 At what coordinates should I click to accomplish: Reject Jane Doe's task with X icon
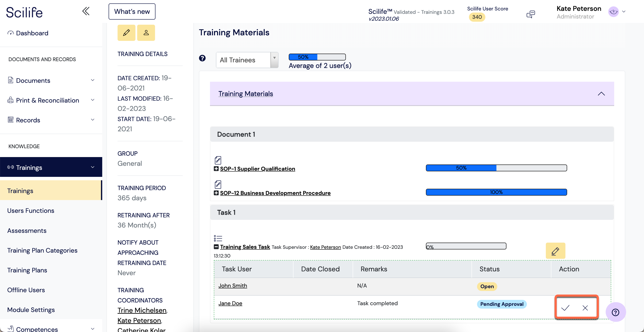point(585,308)
